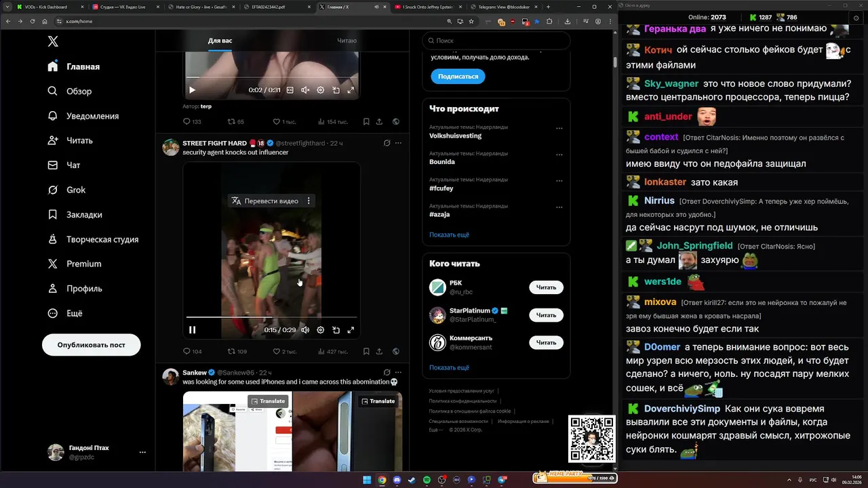Screen dimensions: 868x488
Task: Toggle captions on the top video
Action: tap(290, 90)
